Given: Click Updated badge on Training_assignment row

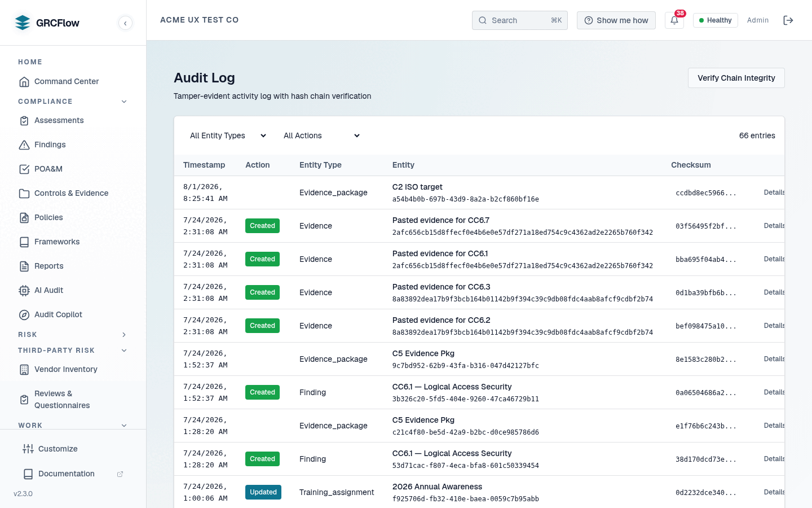Looking at the screenshot, I should coord(263,492).
